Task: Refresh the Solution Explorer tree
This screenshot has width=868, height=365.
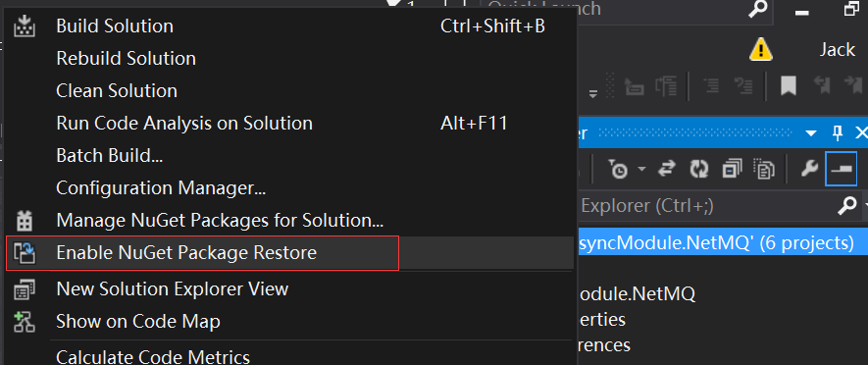Action: tap(699, 169)
